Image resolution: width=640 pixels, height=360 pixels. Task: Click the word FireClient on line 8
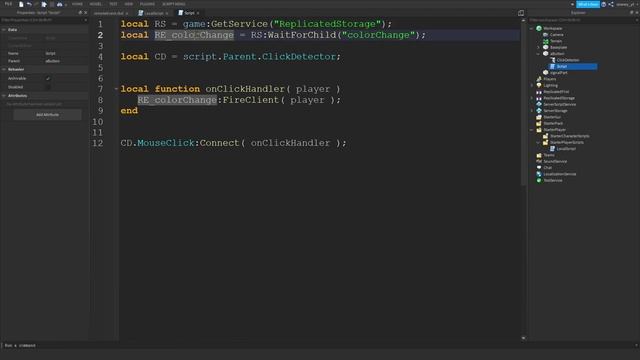point(251,100)
